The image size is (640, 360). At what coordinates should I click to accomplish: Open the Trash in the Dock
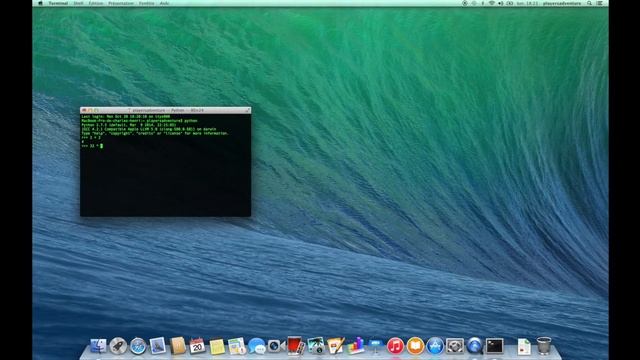[544, 346]
